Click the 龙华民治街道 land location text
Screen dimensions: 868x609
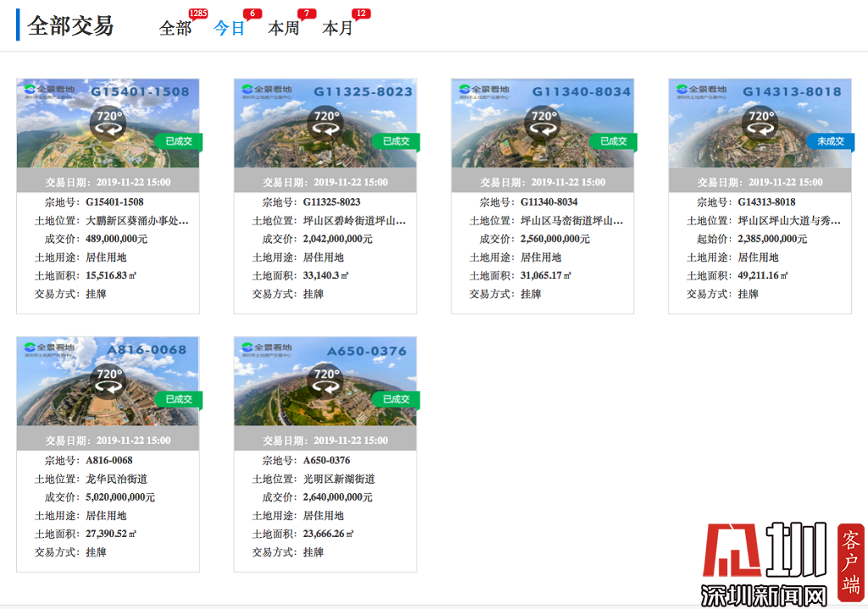coord(118,479)
